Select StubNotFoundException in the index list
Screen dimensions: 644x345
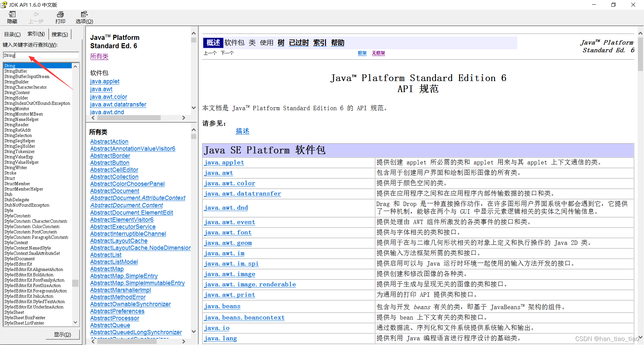(27, 205)
